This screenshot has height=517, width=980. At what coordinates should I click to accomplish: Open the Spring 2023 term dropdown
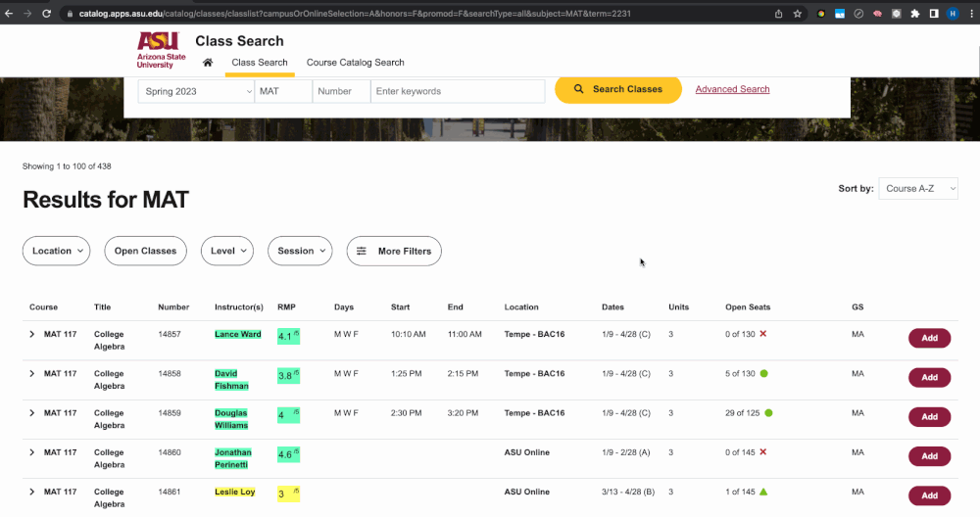point(196,91)
